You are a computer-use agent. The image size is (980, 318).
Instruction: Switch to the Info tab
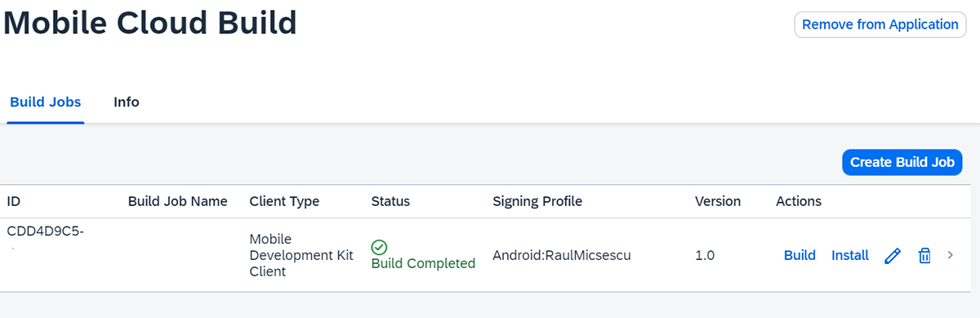[x=127, y=102]
